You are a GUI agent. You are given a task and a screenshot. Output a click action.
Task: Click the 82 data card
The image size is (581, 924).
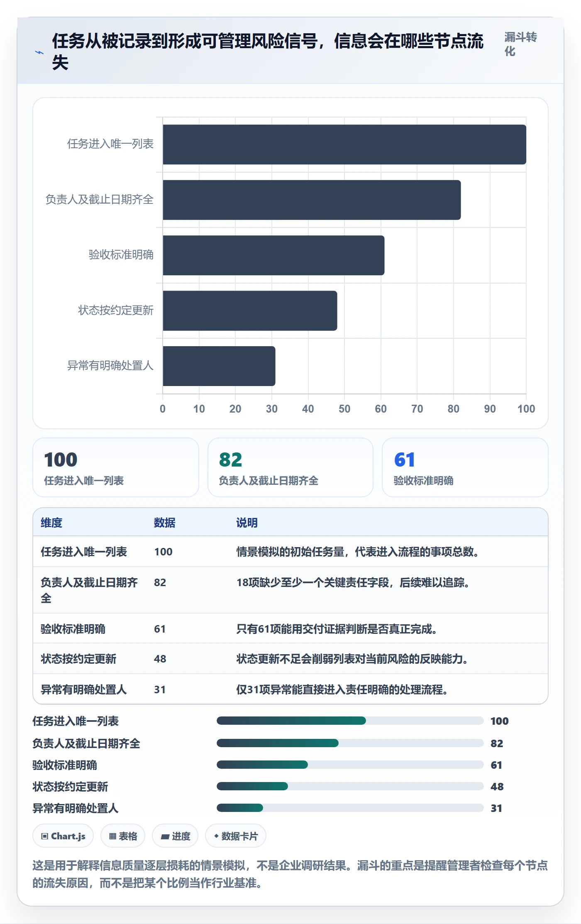[290, 467]
